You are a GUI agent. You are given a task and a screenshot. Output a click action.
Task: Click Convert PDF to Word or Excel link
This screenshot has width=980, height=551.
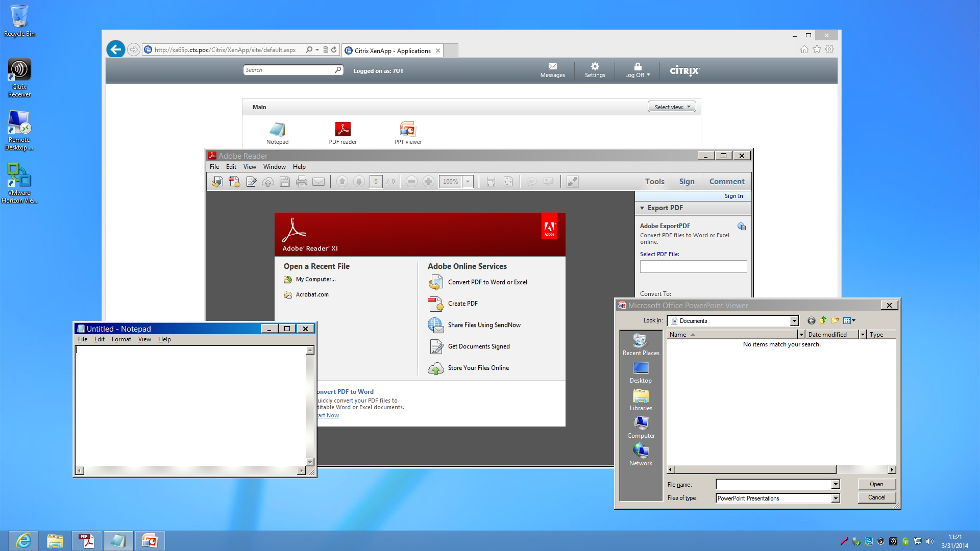pyautogui.click(x=487, y=282)
